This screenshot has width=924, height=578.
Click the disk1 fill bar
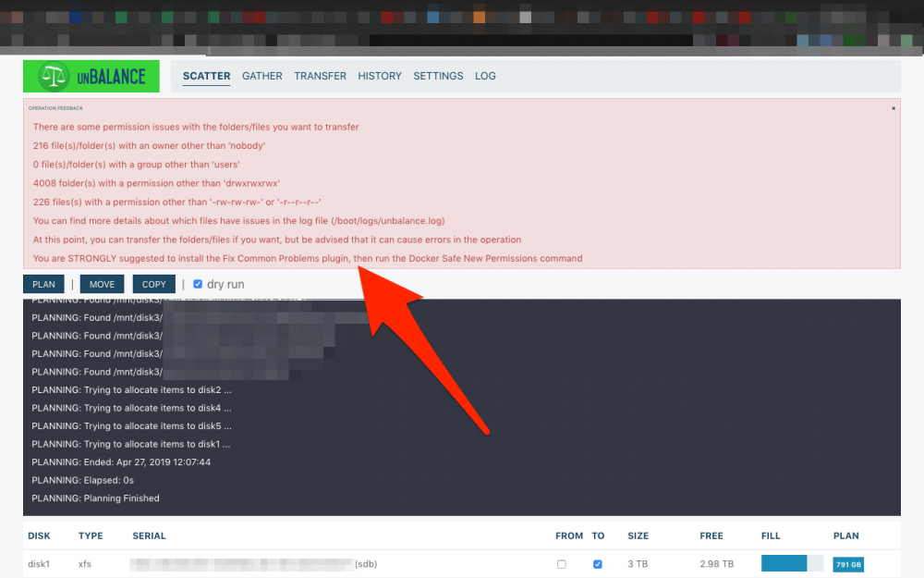coord(792,563)
